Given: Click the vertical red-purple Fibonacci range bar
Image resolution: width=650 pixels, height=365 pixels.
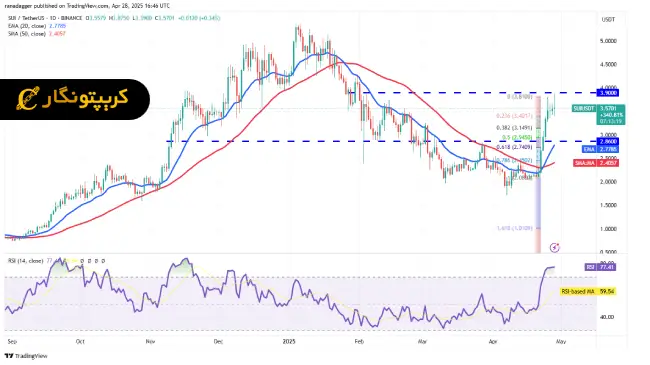Looking at the screenshot, I should click(x=538, y=174).
